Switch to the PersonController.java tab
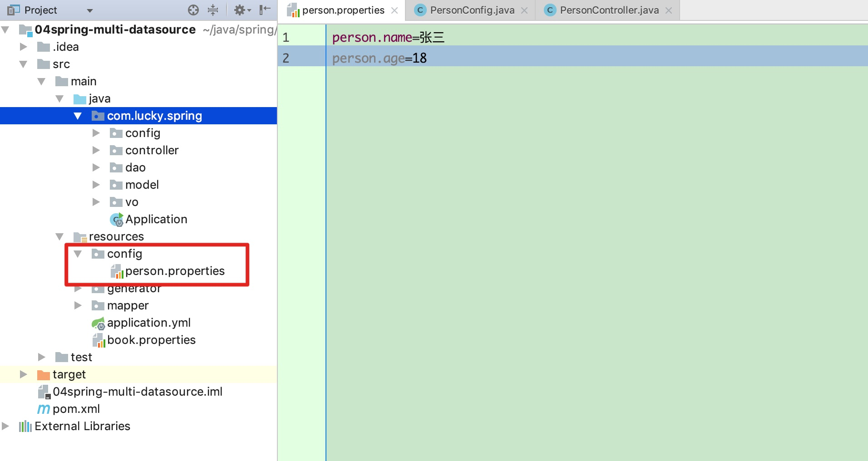Screen dimensions: 868x461 609,10
